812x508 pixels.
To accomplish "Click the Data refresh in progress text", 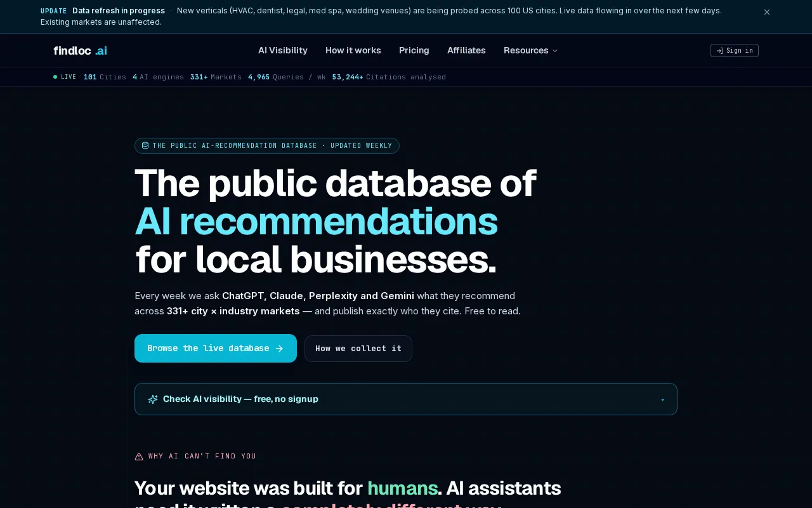I will 119,11.
